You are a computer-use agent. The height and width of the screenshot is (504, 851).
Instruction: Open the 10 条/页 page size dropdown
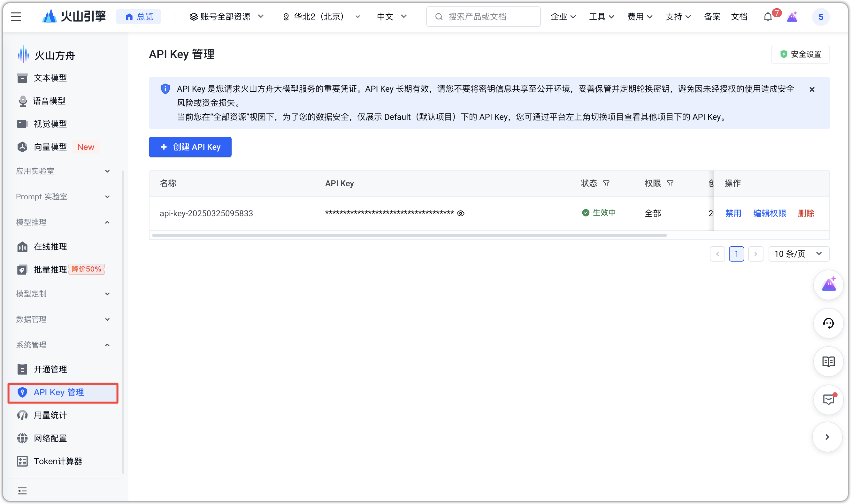coord(799,254)
